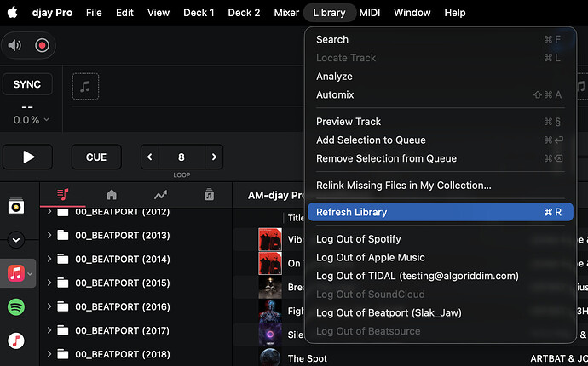Expand the 00_BEATPORT (2013) folder
The height and width of the screenshot is (366, 588).
[49, 235]
